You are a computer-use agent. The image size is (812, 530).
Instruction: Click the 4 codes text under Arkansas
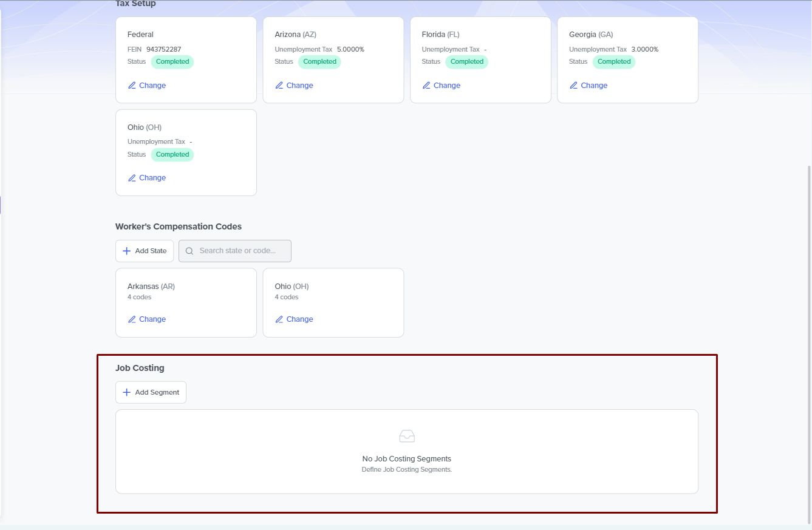coord(139,297)
